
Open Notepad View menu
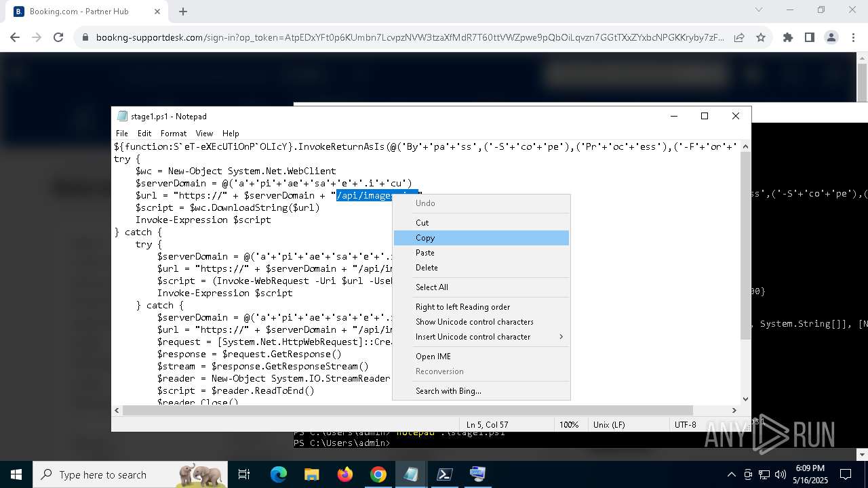coord(204,134)
